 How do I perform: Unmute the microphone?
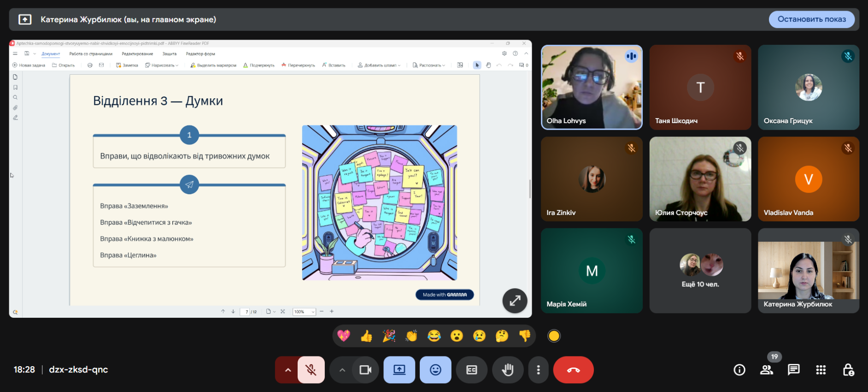click(311, 370)
